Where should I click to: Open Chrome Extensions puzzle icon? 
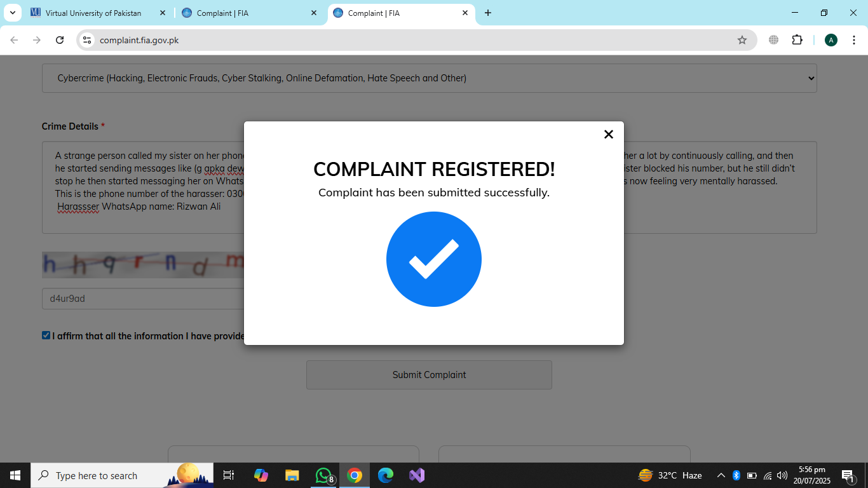coord(797,40)
